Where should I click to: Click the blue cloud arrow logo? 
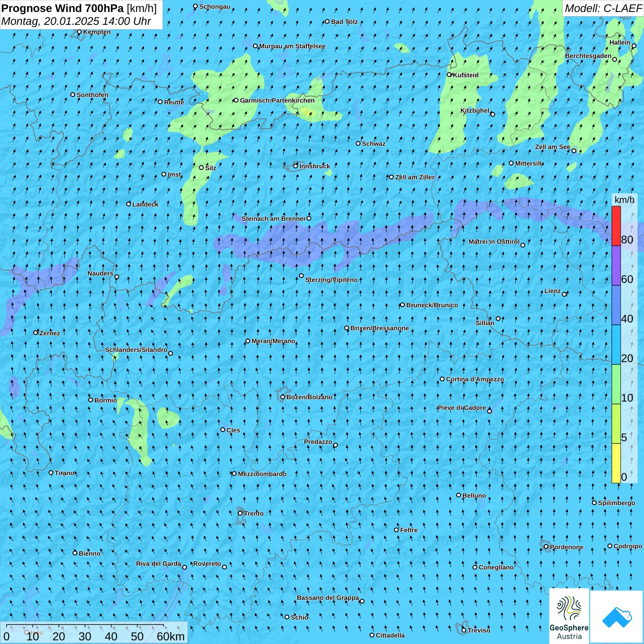pos(616,617)
